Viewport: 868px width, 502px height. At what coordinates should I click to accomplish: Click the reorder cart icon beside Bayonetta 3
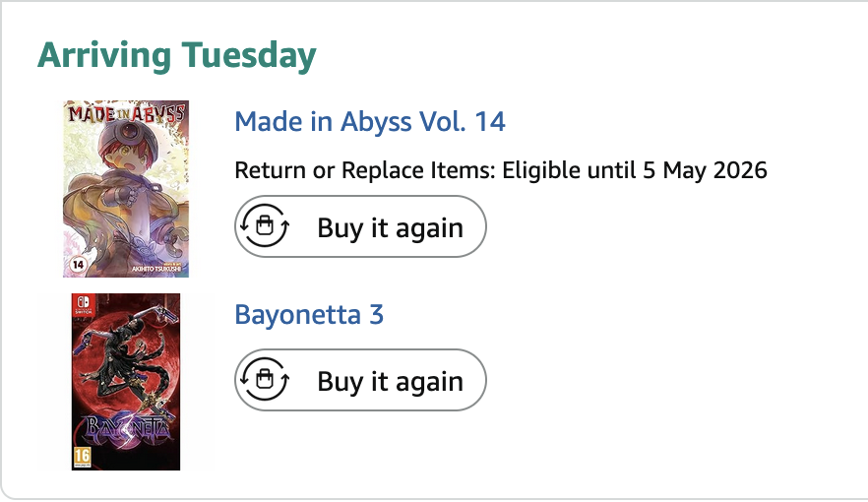point(263,380)
